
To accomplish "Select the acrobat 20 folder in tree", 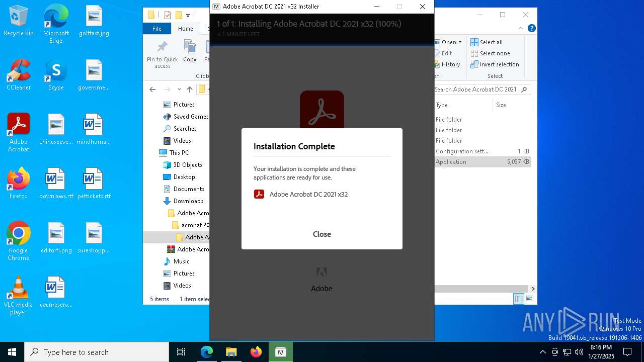I will coord(190,225).
